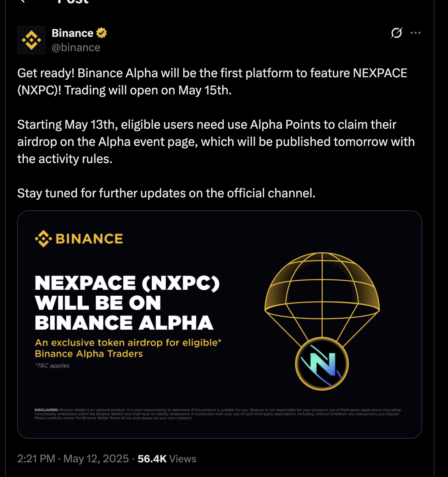Click the 'Starting May 13th' paragraph text
448x477 pixels.
coord(216,142)
